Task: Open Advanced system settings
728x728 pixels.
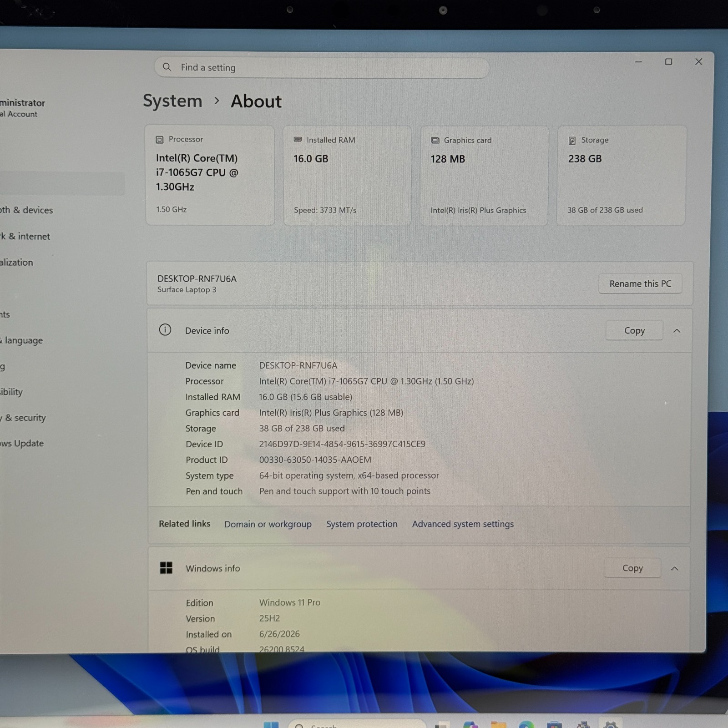Action: click(463, 524)
